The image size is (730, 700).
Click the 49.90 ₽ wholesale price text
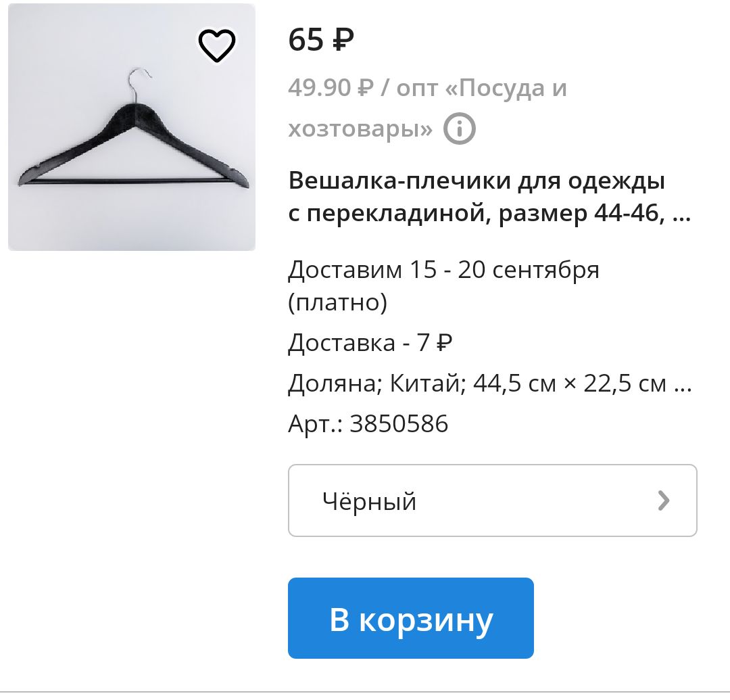click(331, 87)
